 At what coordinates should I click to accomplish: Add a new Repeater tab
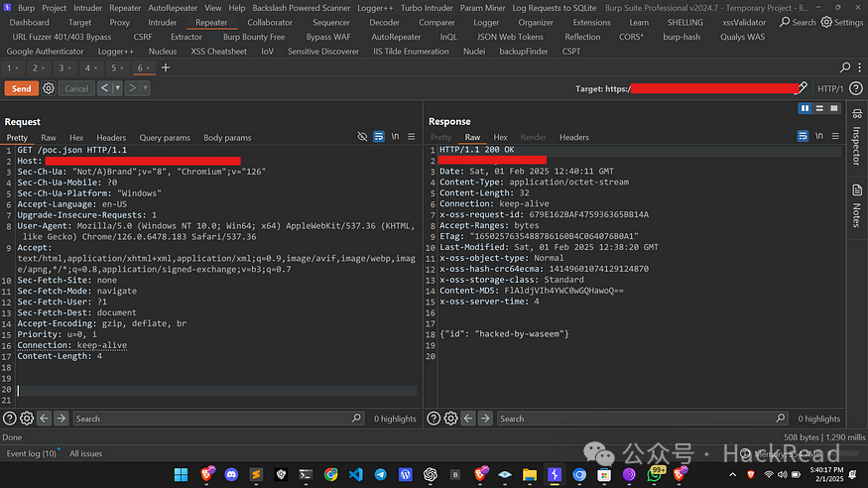coord(166,67)
